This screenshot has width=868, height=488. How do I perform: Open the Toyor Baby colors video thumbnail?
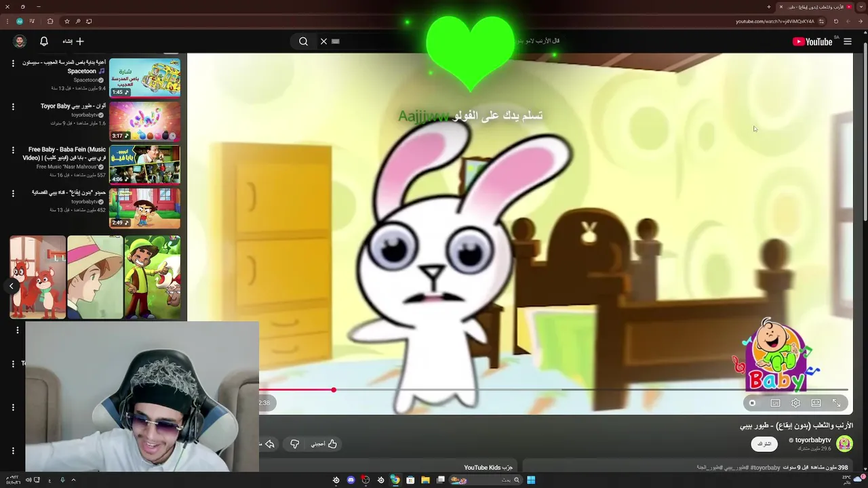(144, 121)
